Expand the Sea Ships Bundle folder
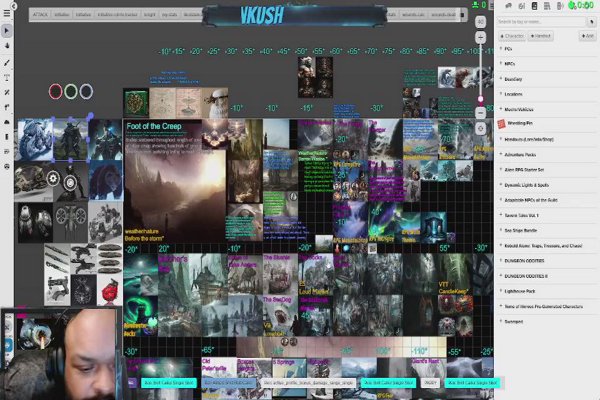 tap(546, 230)
